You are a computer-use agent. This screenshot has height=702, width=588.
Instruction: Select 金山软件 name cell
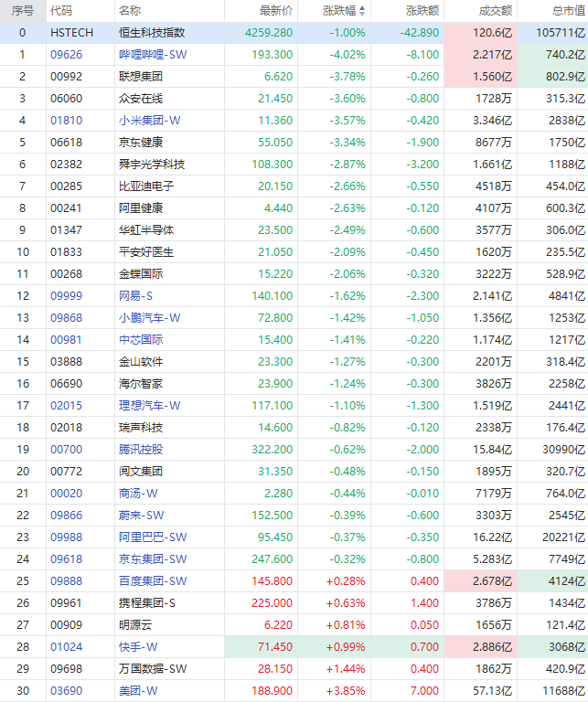[141, 362]
